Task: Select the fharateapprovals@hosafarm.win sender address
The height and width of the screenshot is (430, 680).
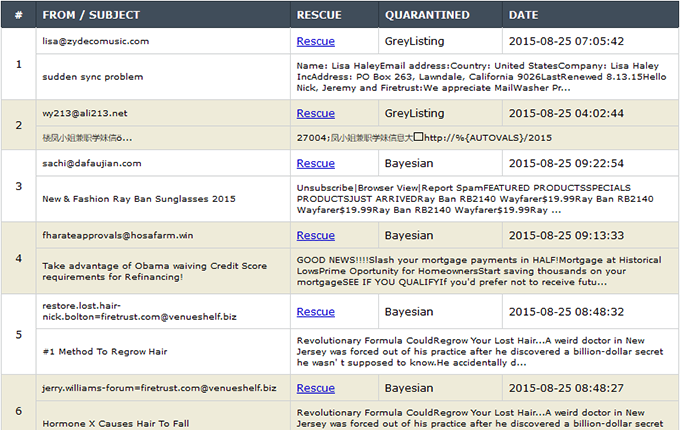Action: tap(118, 236)
